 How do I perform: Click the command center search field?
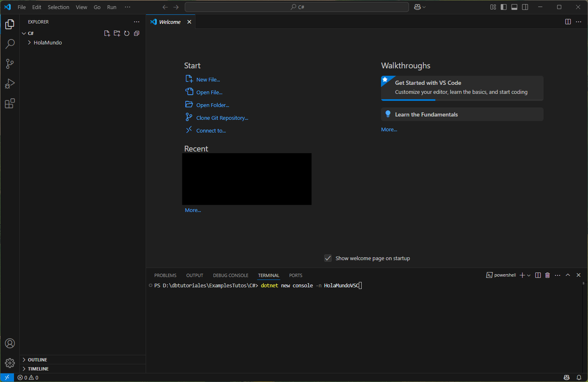tap(297, 7)
